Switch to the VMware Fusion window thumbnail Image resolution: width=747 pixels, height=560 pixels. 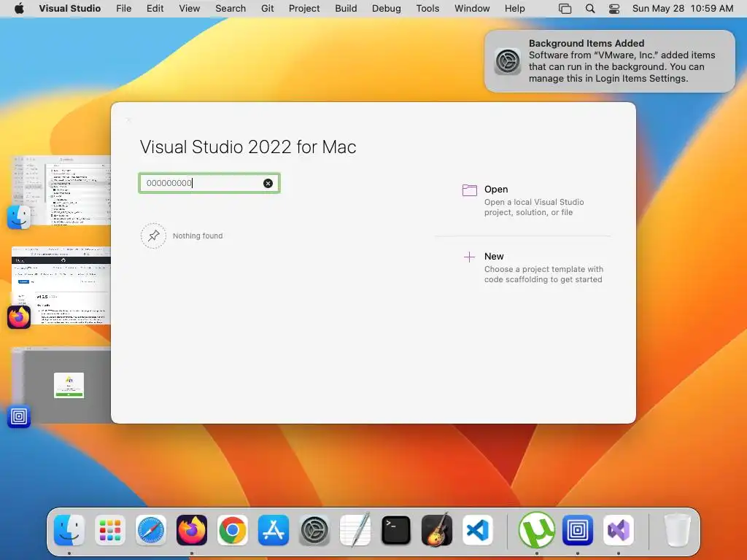point(61,385)
